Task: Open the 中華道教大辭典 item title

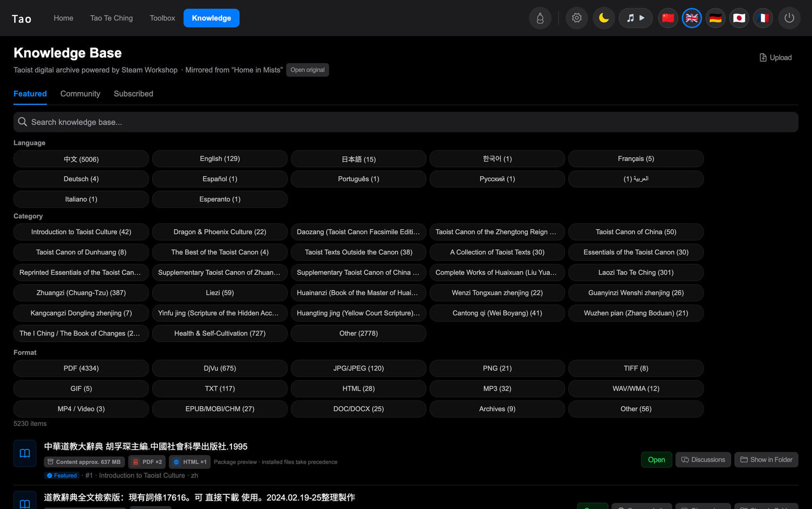Action: (146, 446)
